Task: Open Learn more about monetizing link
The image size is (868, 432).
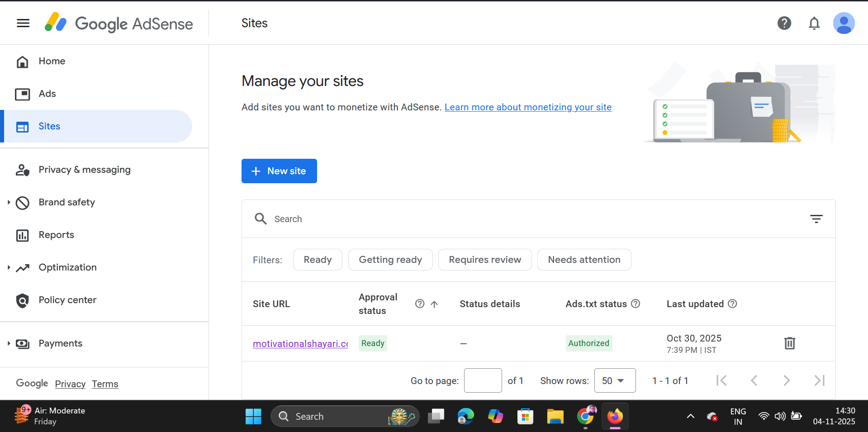Action: (527, 107)
